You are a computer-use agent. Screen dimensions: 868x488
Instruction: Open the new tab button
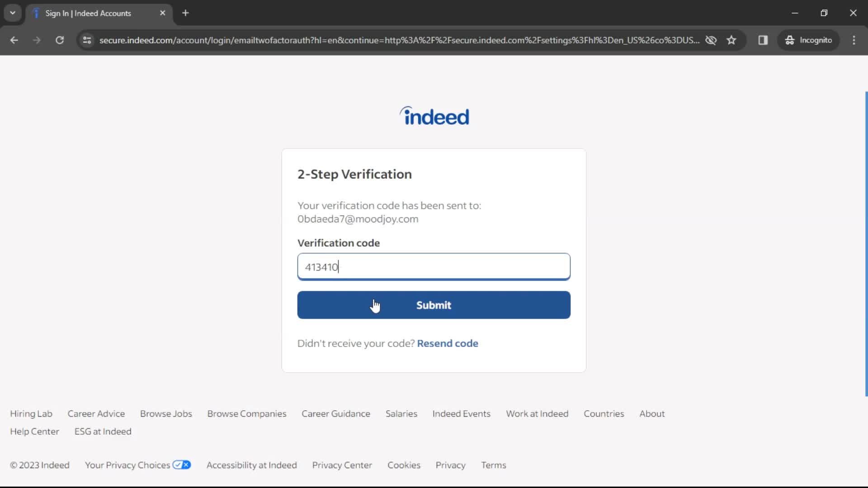[186, 13]
